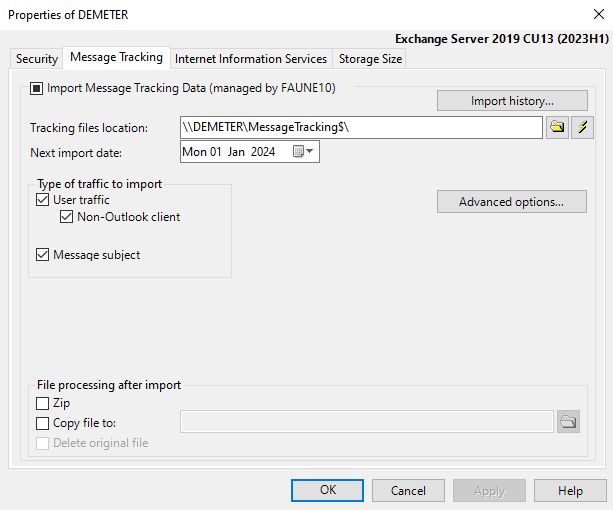
Task: Click the lightning bolt test location icon
Action: (x=583, y=127)
